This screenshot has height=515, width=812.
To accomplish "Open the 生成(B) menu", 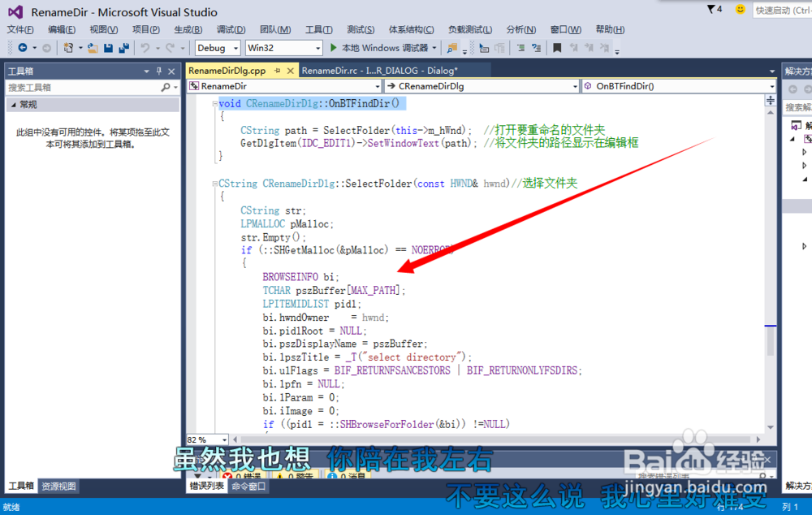I will point(188,29).
